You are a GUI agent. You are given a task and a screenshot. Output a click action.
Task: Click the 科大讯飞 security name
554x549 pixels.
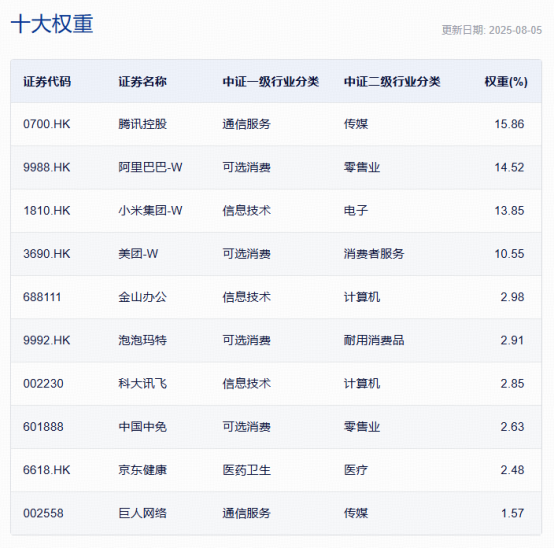tap(142, 383)
